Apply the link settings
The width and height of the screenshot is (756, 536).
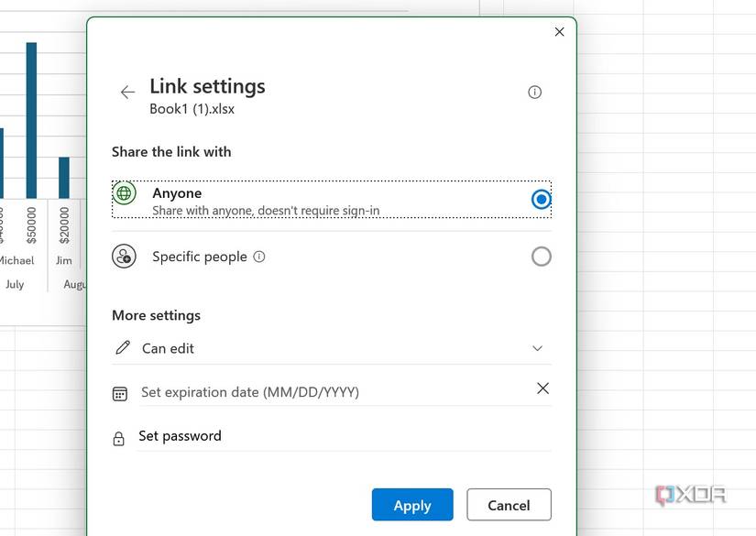pyautogui.click(x=411, y=505)
